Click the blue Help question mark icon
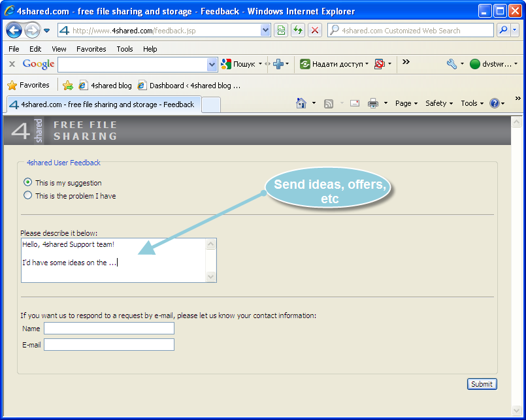526x420 pixels. [495, 103]
